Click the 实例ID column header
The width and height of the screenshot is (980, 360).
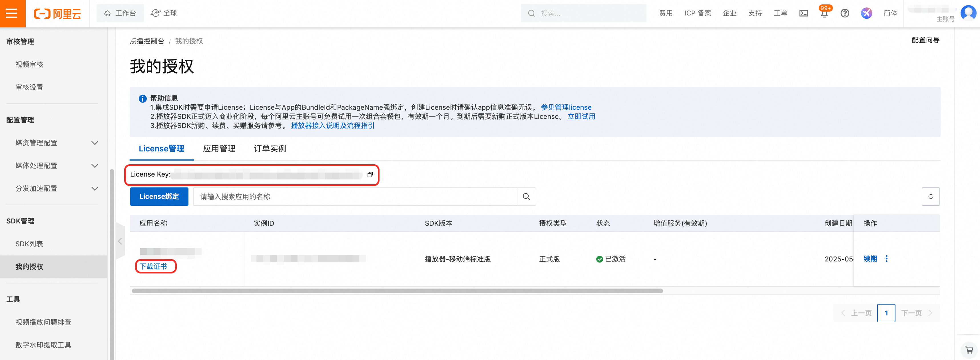(264, 223)
